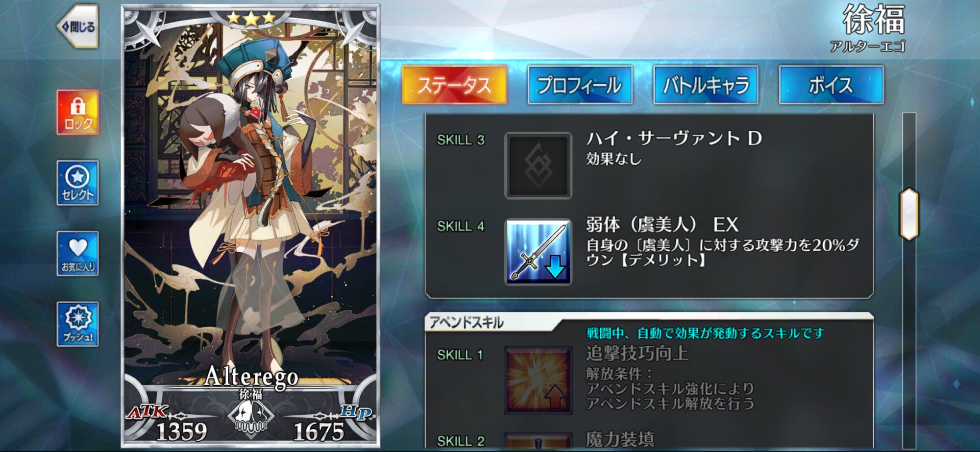Viewport: 980px width, 452px height.
Task: Open the ボイス voice tab
Action: [832, 85]
